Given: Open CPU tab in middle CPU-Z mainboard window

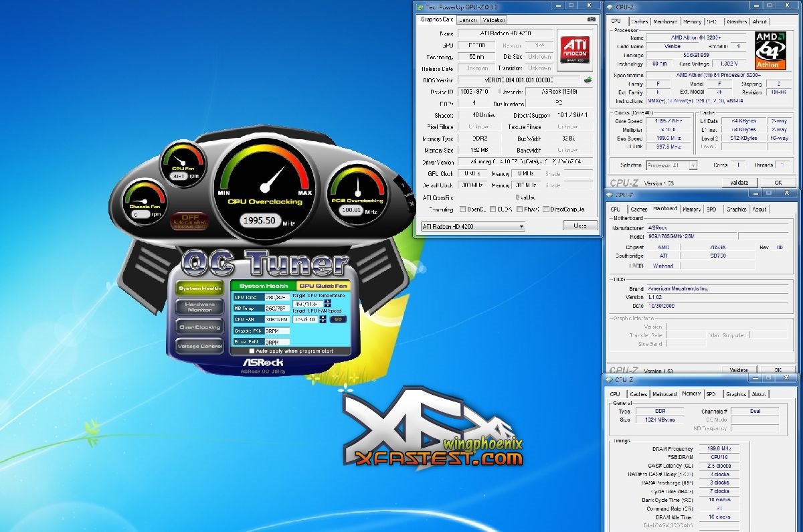Looking at the screenshot, I should pyautogui.click(x=615, y=209).
